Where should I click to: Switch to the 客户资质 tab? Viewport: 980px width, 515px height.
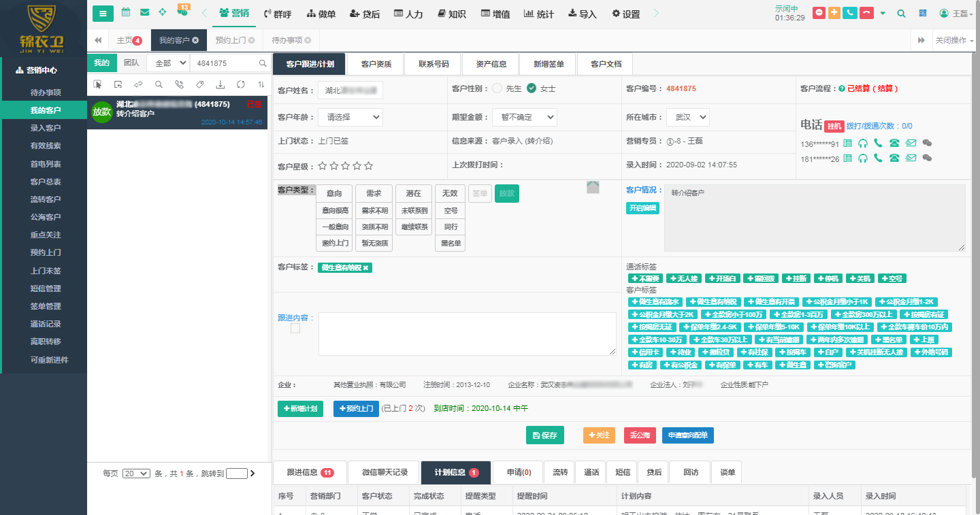point(376,64)
